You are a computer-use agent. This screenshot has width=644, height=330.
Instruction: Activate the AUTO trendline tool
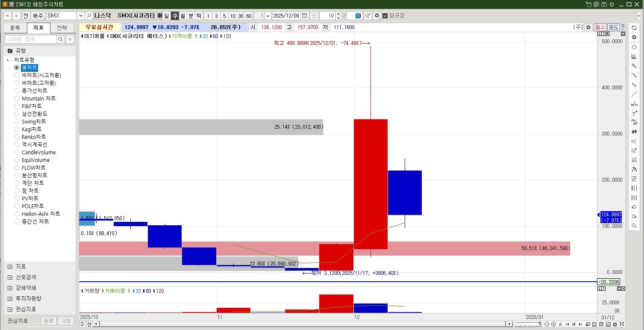[634, 103]
